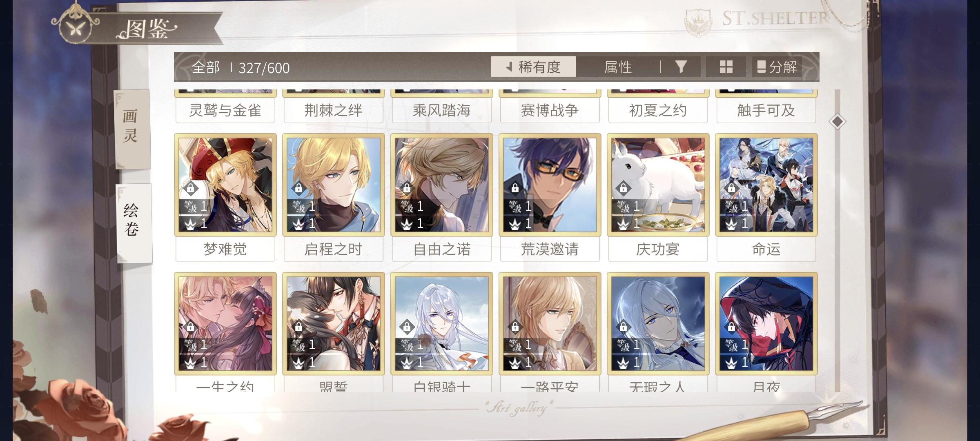Screen dimensions: 980x441
Task: Switch to grid view layout icon
Action: tap(726, 67)
